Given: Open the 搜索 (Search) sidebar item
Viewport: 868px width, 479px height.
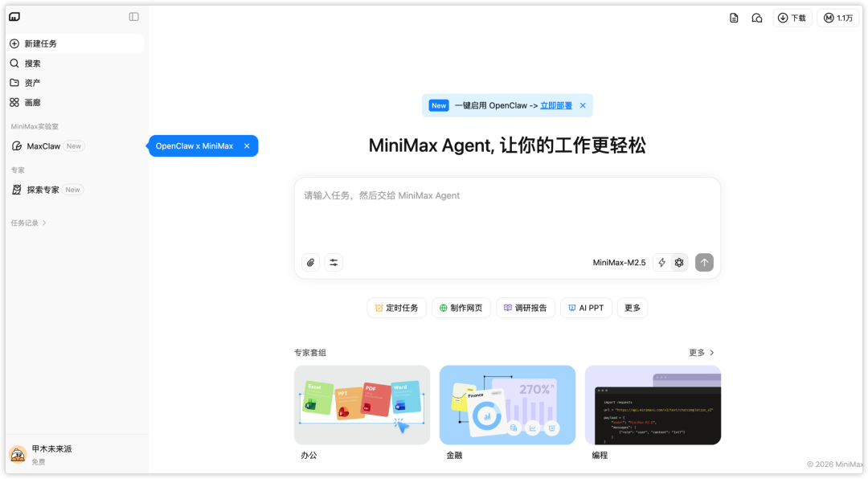Looking at the screenshot, I should point(31,63).
